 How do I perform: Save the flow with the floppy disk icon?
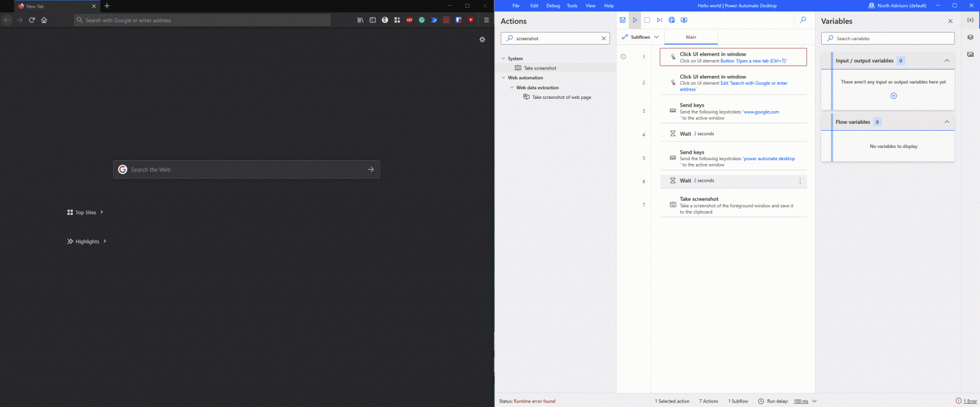[623, 20]
